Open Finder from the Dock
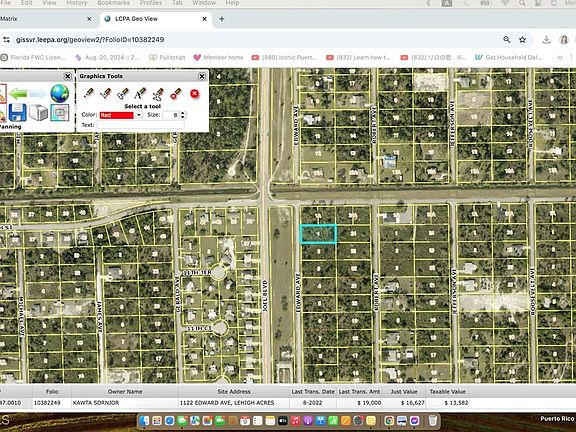Image resolution: width=576 pixels, height=432 pixels. click(144, 420)
